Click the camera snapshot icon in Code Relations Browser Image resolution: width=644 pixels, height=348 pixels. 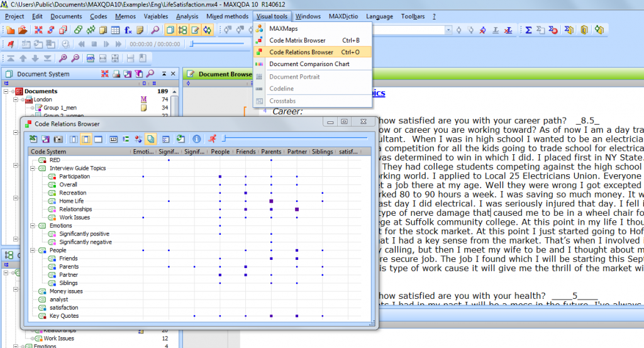click(57, 138)
